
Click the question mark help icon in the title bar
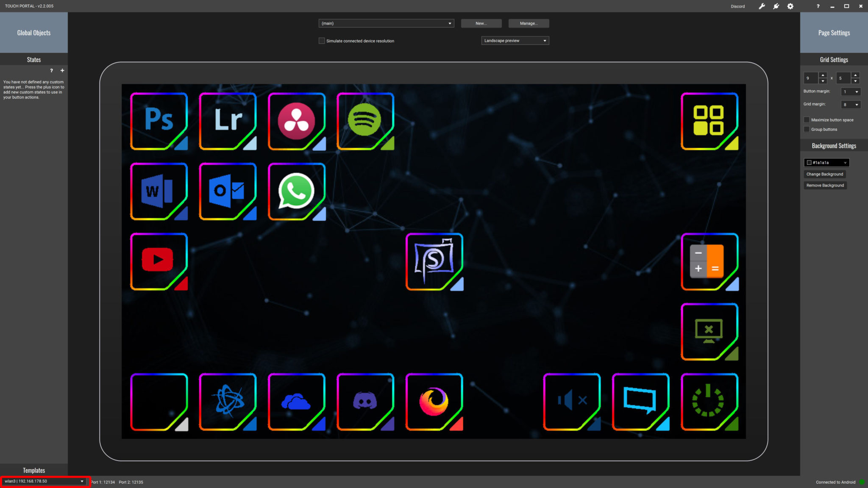(818, 6)
